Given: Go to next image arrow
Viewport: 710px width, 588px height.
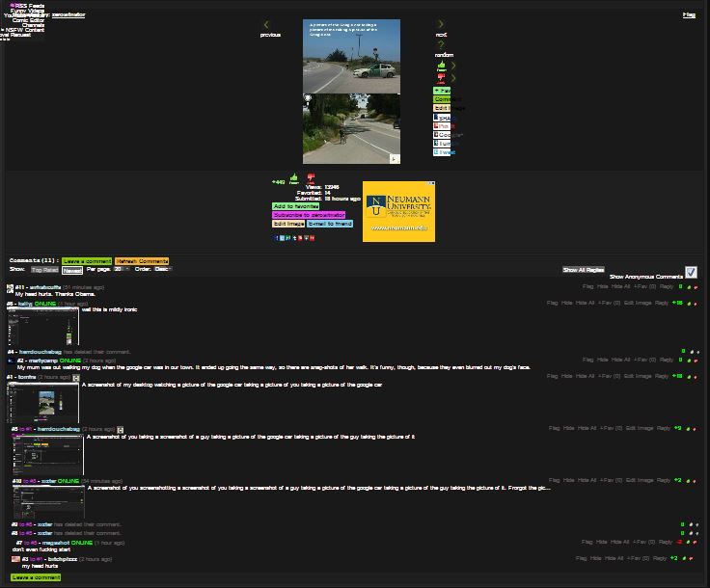Looking at the screenshot, I should coord(441,25).
